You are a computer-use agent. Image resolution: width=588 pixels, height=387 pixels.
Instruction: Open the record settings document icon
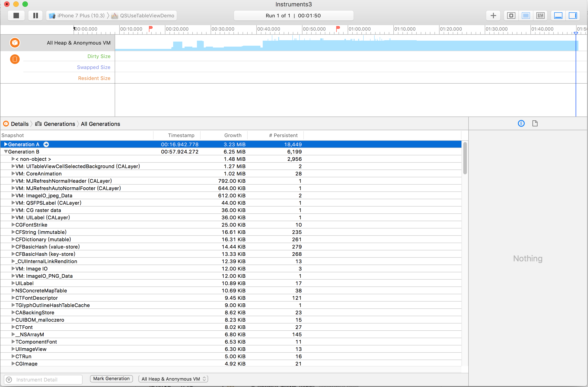[535, 124]
